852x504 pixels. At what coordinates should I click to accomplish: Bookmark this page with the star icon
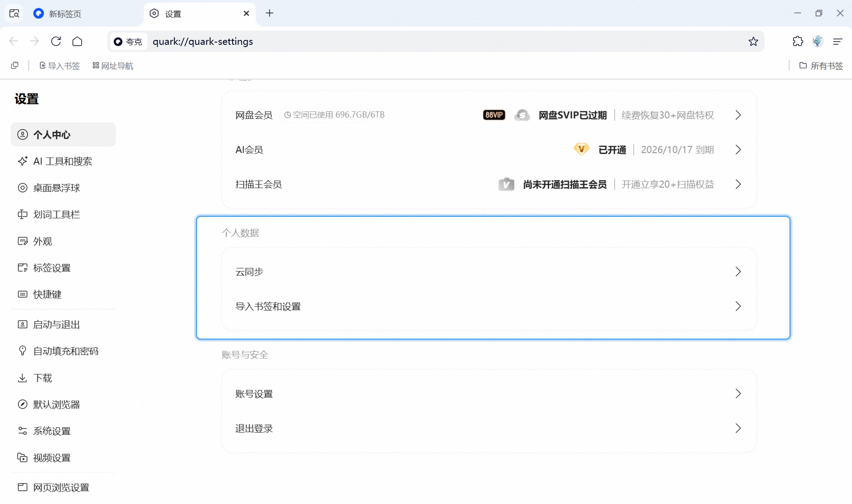pyautogui.click(x=753, y=41)
